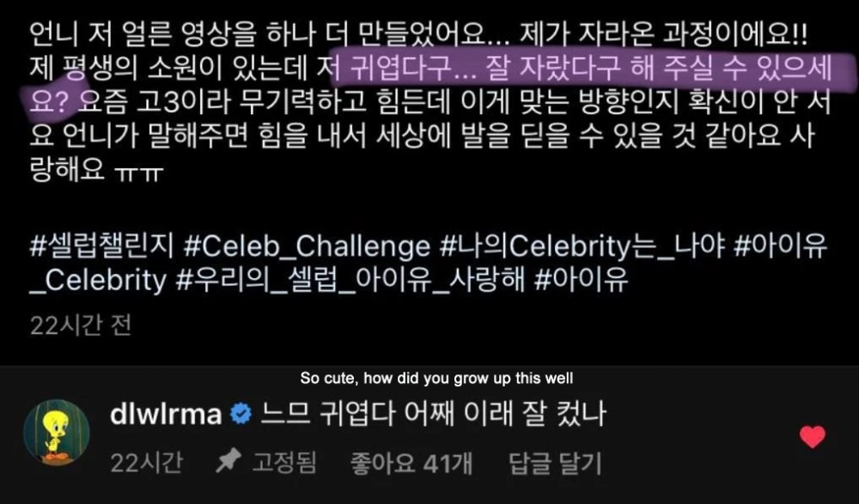Open the #셀럽챌린지 hashtag
Screen dimensions: 859x504
(x=101, y=246)
